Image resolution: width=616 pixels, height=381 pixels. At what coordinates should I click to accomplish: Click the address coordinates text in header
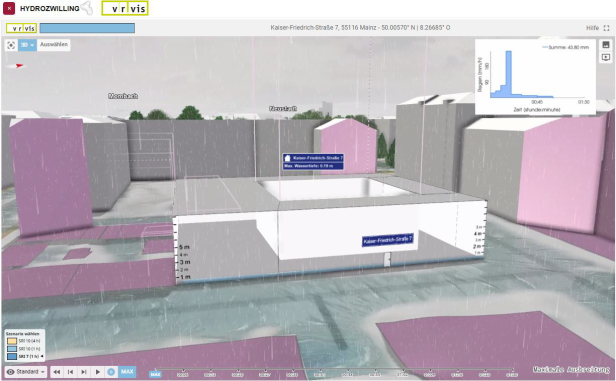[360, 28]
